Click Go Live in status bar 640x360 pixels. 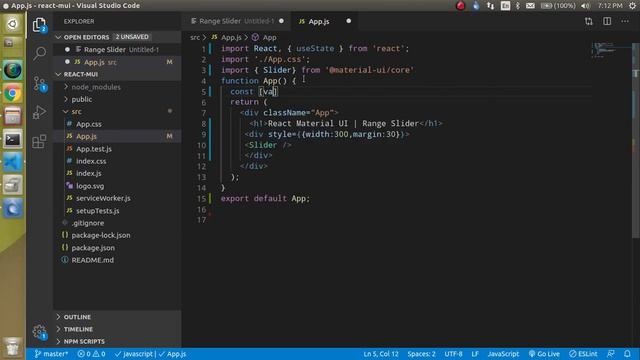(x=544, y=354)
